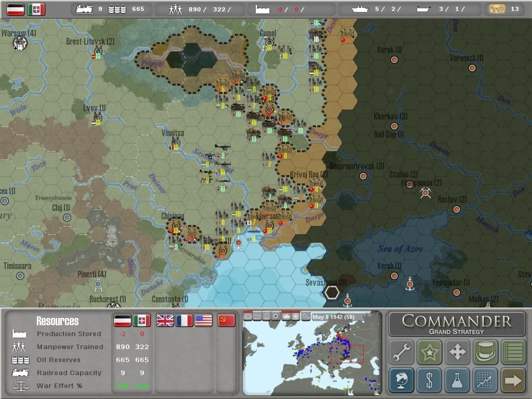Viewport: 532px width, 399px height.
Task: Open the statistics graph screen
Action: [485, 380]
